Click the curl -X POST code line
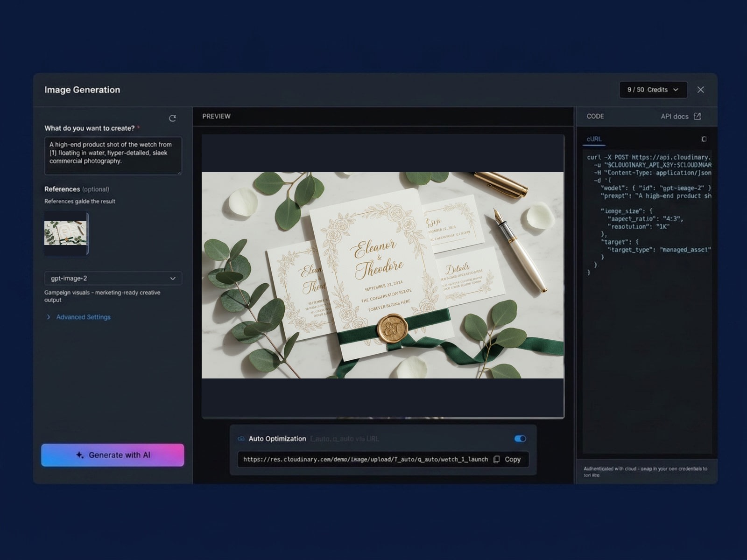 pos(649,157)
